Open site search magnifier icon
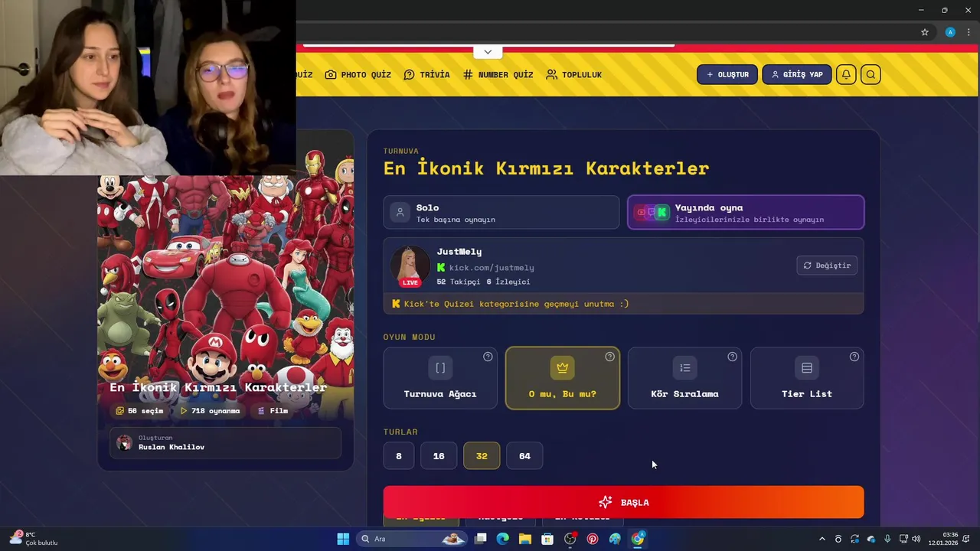Image resolution: width=980 pixels, height=551 pixels. 871,74
